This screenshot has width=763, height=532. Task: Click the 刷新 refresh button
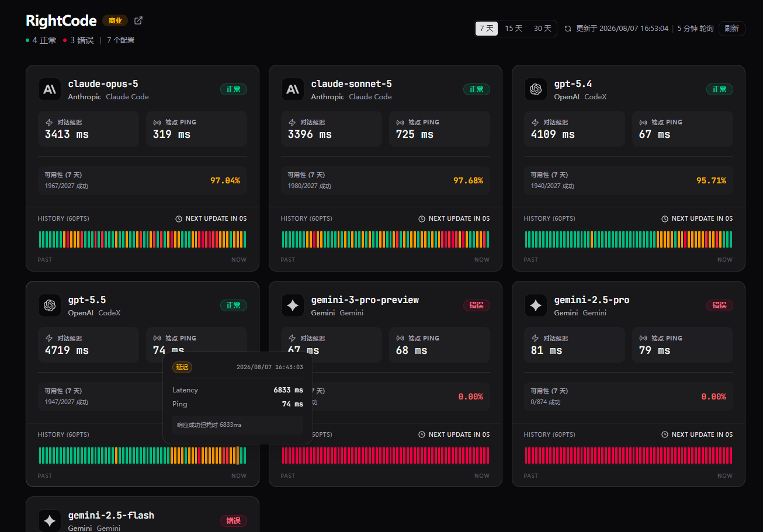click(731, 29)
